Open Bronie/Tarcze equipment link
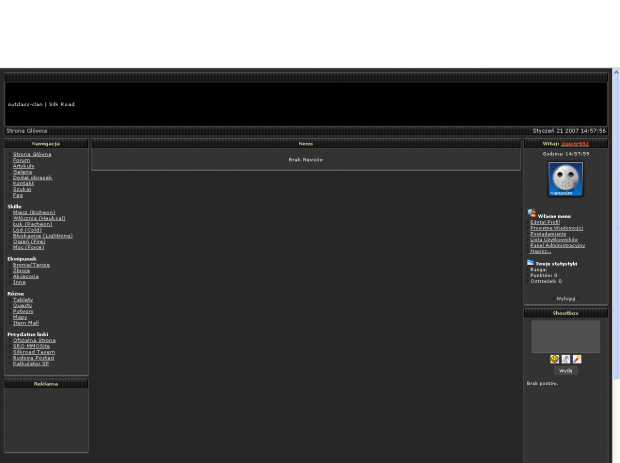This screenshot has height=463, width=620. 31,264
